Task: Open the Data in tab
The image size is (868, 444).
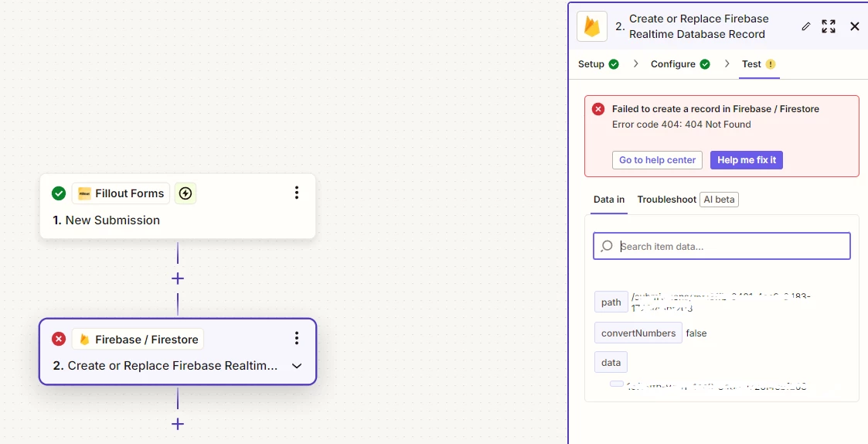Action: click(x=609, y=200)
